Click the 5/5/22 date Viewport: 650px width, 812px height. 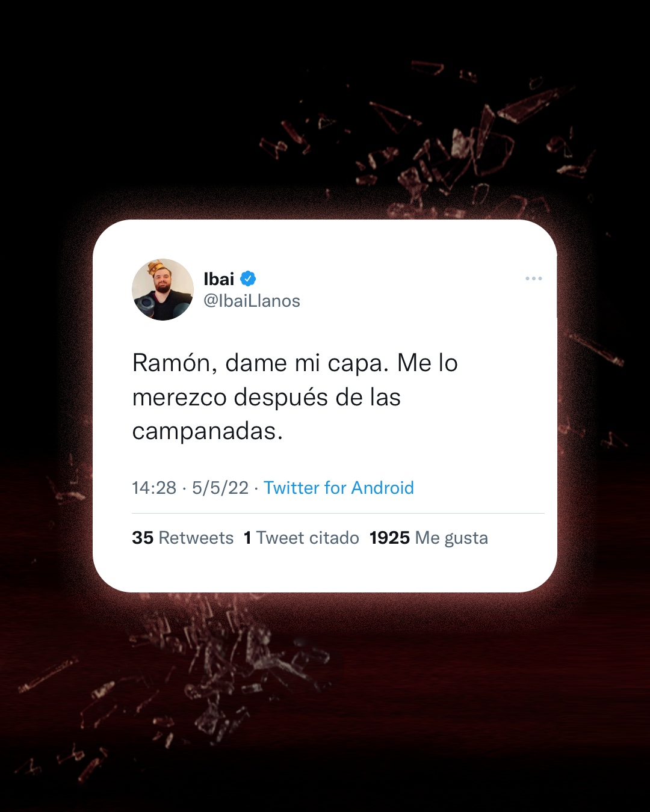tap(220, 487)
